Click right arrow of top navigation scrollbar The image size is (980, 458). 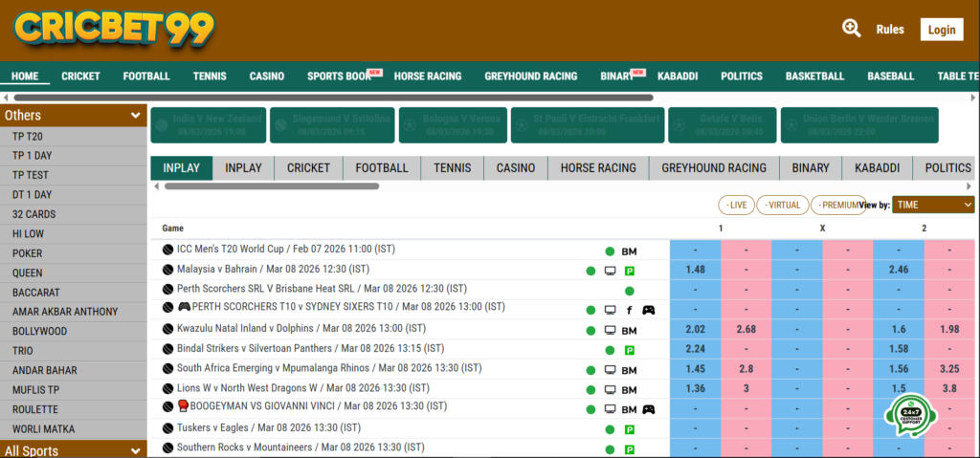click(x=973, y=98)
